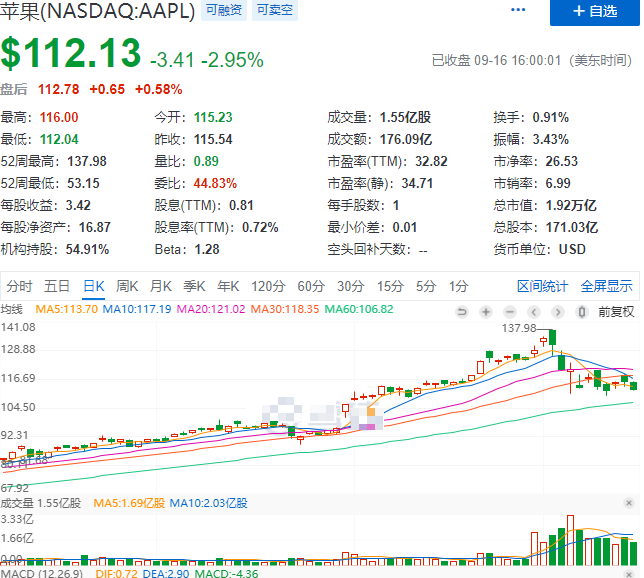Click the volume MA10:2.03亿股 label
644x578 pixels.
[208, 503]
